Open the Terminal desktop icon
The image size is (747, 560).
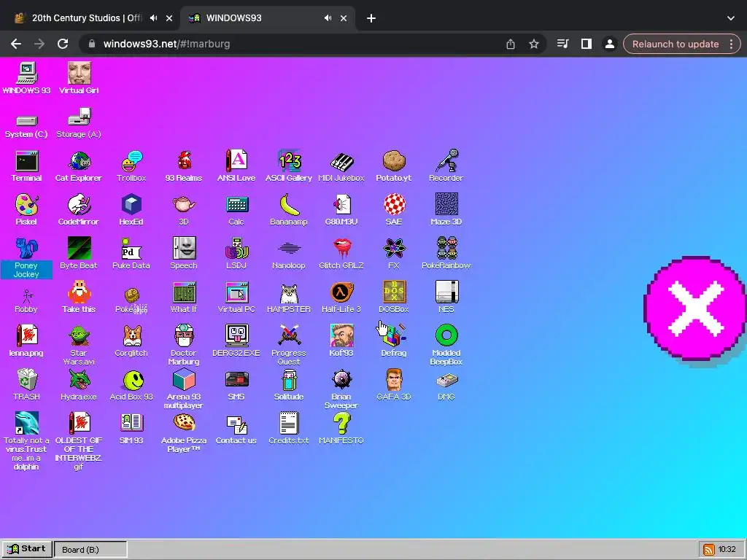pos(27,166)
